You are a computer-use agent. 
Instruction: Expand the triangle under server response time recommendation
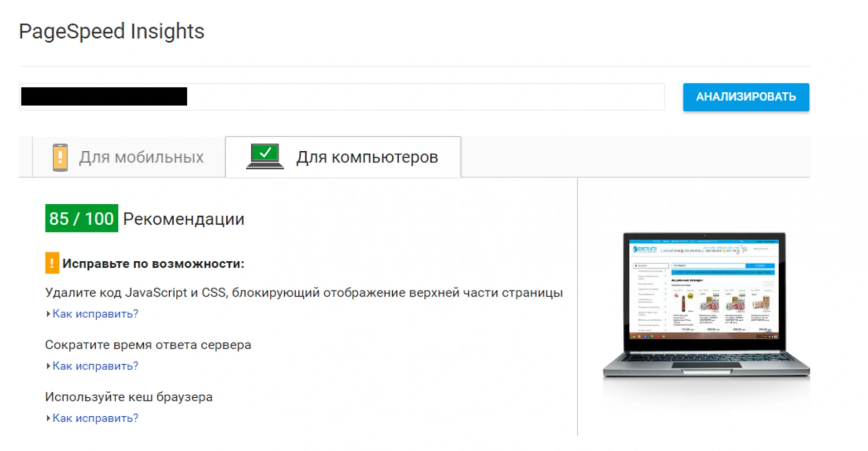pyautogui.click(x=48, y=366)
